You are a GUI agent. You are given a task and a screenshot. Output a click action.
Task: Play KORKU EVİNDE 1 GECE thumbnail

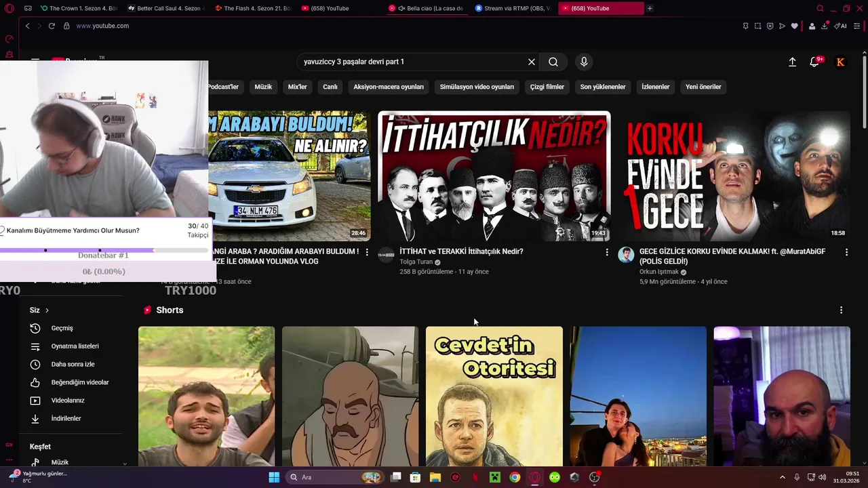(x=734, y=176)
